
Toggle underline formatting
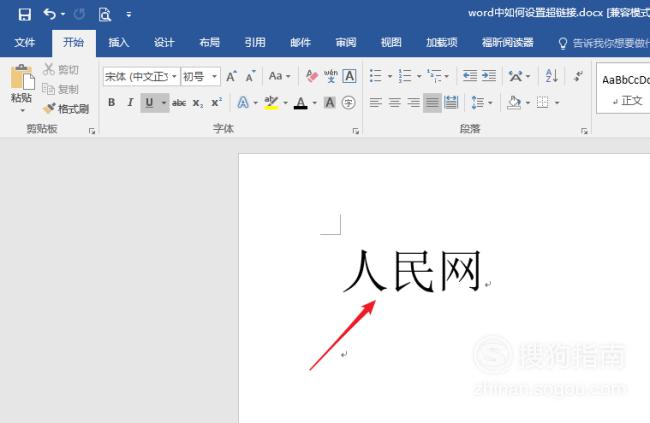pyautogui.click(x=149, y=102)
